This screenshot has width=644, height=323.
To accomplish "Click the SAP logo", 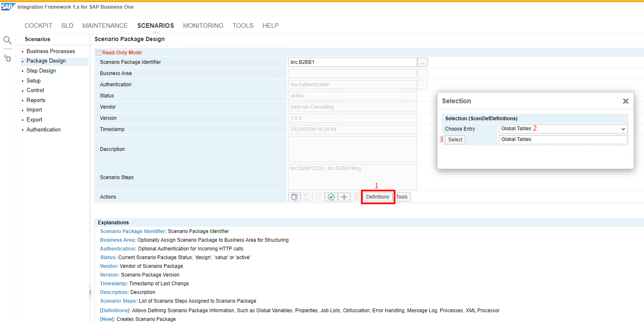I will [x=8, y=7].
